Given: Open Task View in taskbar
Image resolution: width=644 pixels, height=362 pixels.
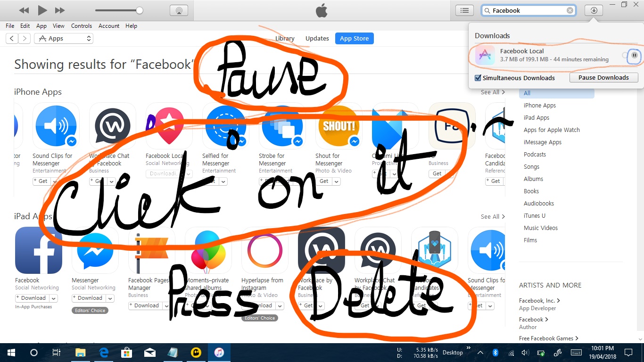Looking at the screenshot, I should click(56, 352).
